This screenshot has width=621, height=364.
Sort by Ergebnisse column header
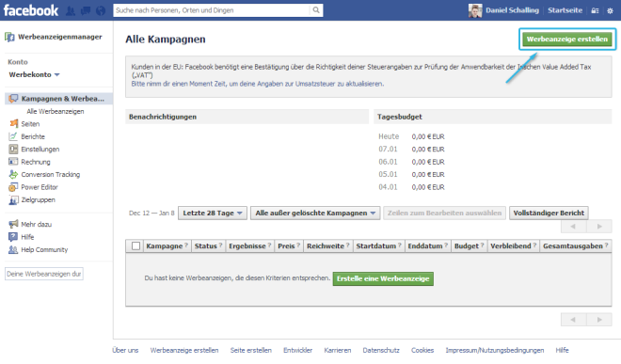coord(247,246)
